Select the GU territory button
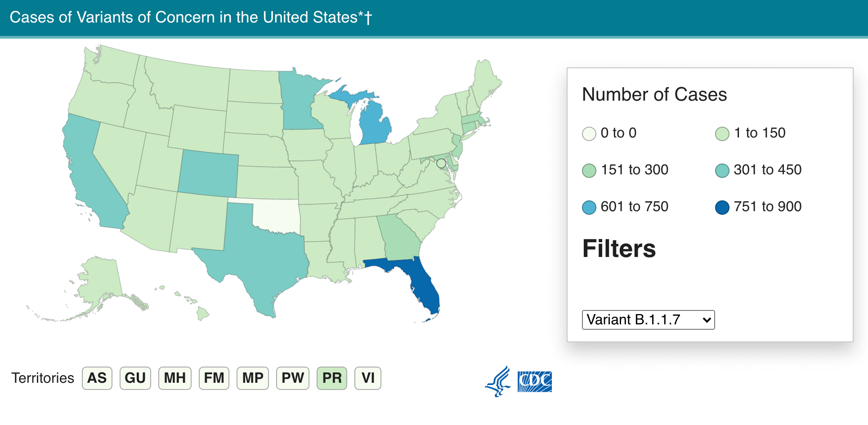 (x=135, y=378)
